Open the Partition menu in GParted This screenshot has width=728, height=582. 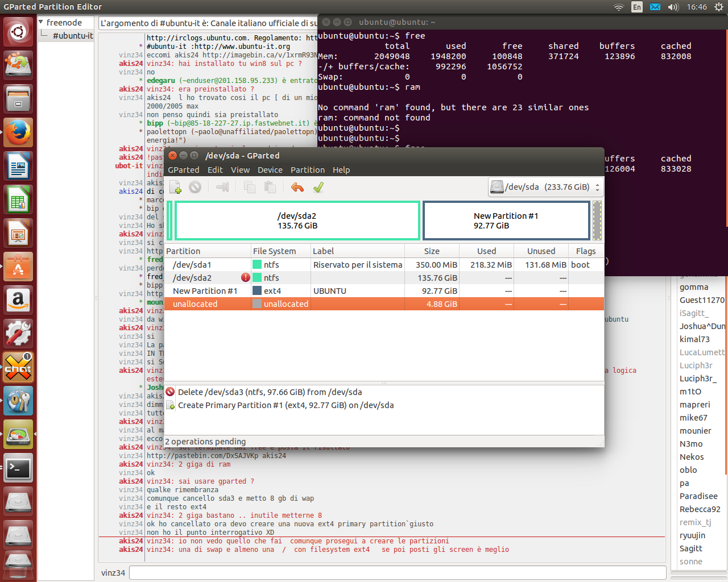[x=307, y=170]
